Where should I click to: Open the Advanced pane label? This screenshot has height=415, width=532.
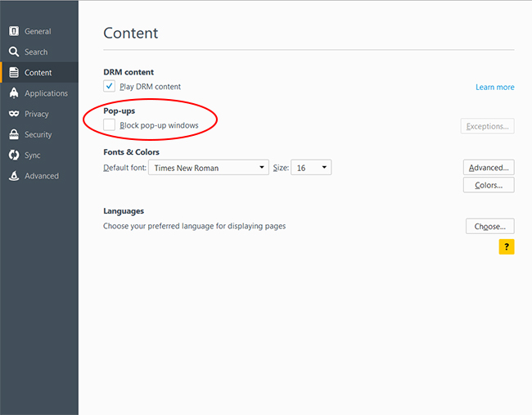tap(42, 176)
